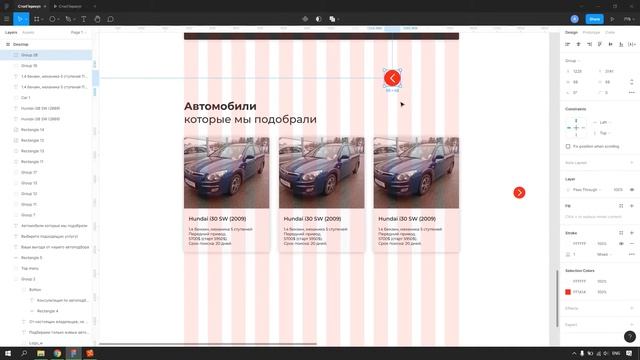The image size is (640, 360).
Task: Add a new fill with plus icon
Action: 631,206
